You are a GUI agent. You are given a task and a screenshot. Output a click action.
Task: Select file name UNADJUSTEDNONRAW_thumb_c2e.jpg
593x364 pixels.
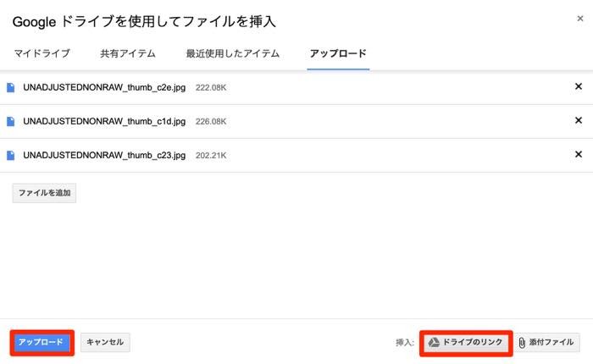pyautogui.click(x=104, y=88)
